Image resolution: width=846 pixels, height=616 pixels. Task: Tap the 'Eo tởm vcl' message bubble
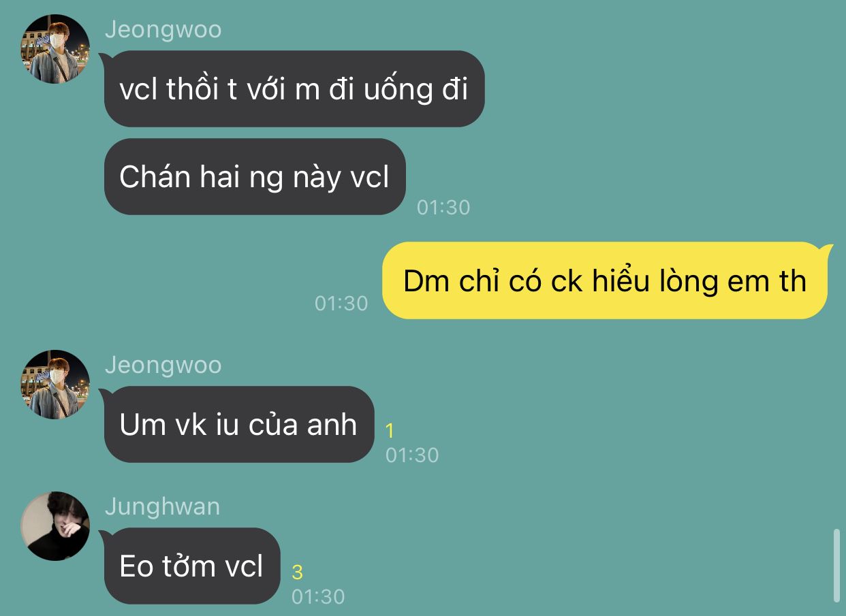click(x=192, y=566)
